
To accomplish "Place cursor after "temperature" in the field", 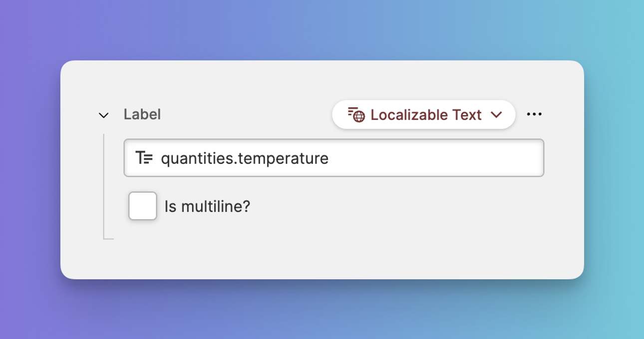I will (329, 158).
